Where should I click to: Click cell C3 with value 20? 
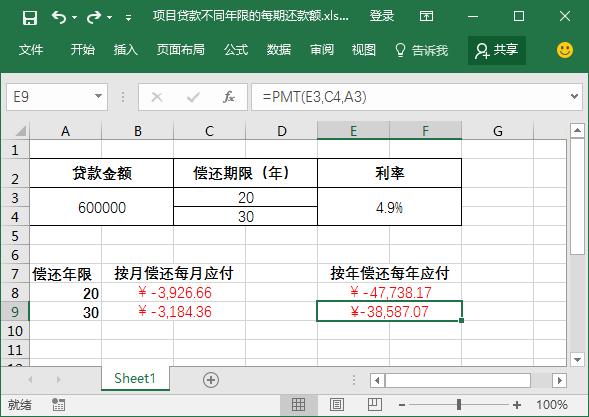pyautogui.click(x=245, y=198)
